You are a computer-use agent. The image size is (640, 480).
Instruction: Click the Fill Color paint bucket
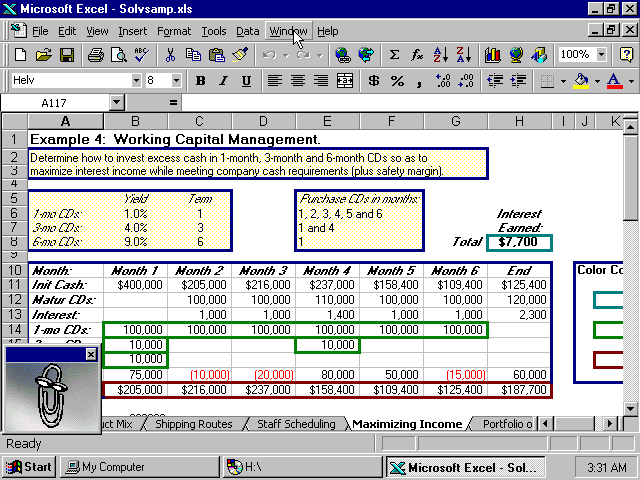(x=582, y=81)
